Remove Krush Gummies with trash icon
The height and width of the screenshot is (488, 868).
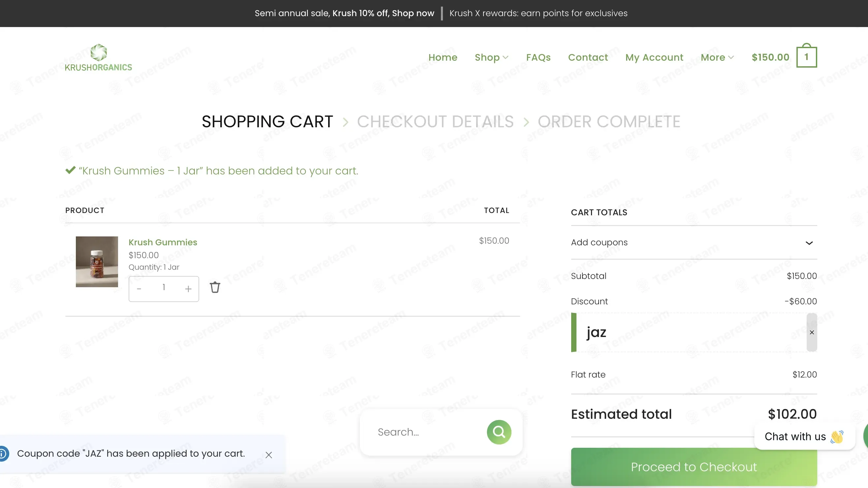coord(215,287)
